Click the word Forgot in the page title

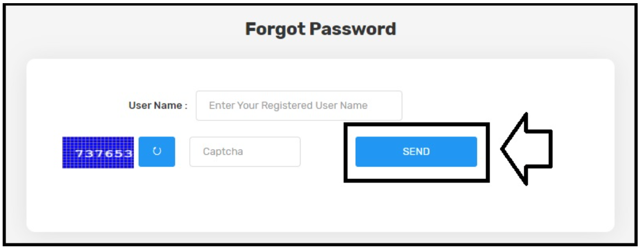[275, 29]
